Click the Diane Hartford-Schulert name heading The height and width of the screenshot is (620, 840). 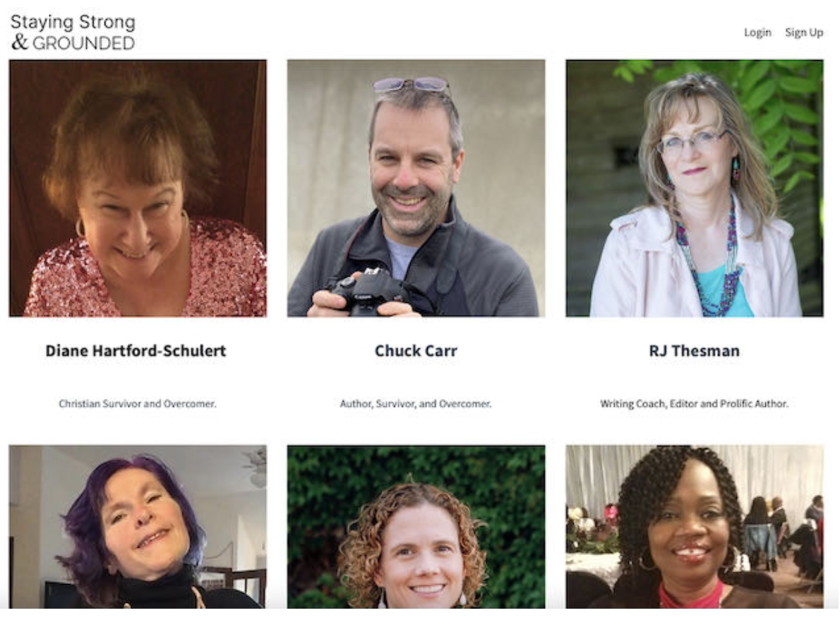point(136,350)
